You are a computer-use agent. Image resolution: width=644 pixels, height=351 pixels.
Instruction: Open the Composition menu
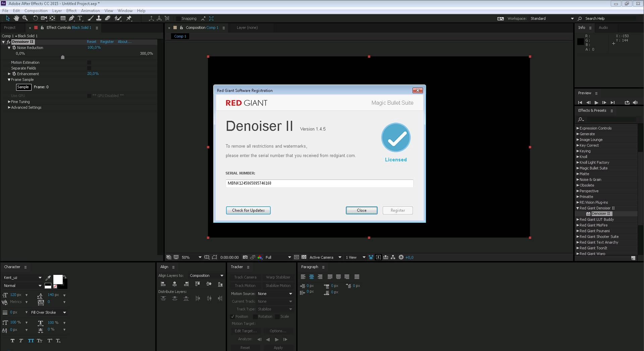[x=36, y=11]
